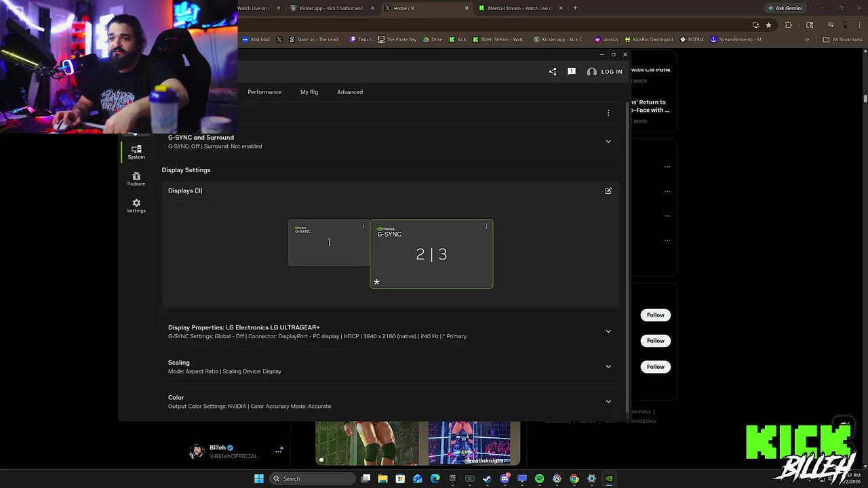
Task: Open the BOTRIX bookmark
Action: coord(692,39)
